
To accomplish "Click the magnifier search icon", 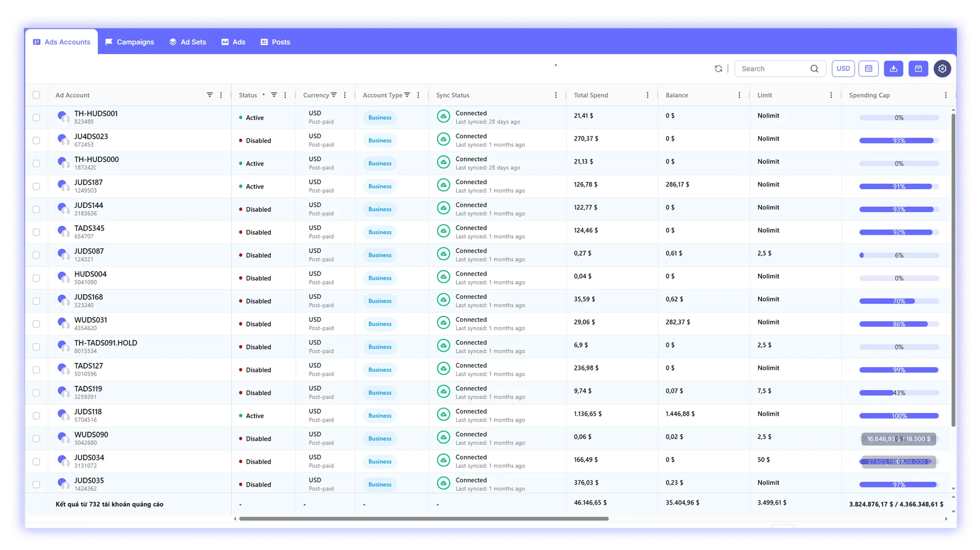I will (x=814, y=69).
